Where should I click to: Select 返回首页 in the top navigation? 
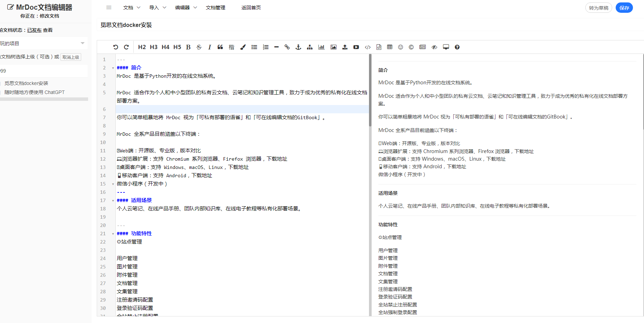point(251,7)
